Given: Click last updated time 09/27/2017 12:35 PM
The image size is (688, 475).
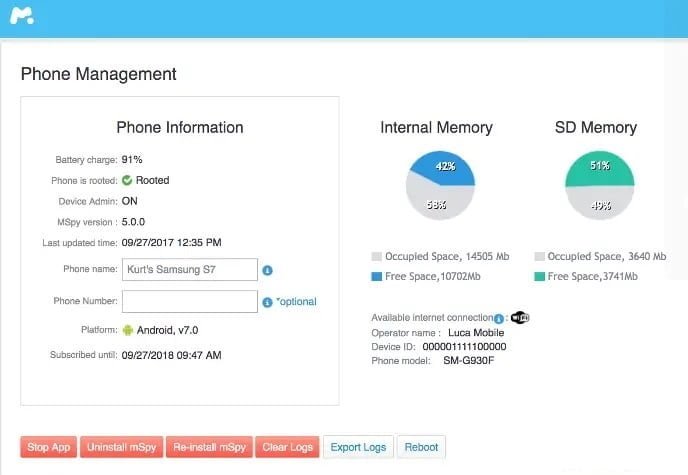Looking at the screenshot, I should click(x=172, y=243).
